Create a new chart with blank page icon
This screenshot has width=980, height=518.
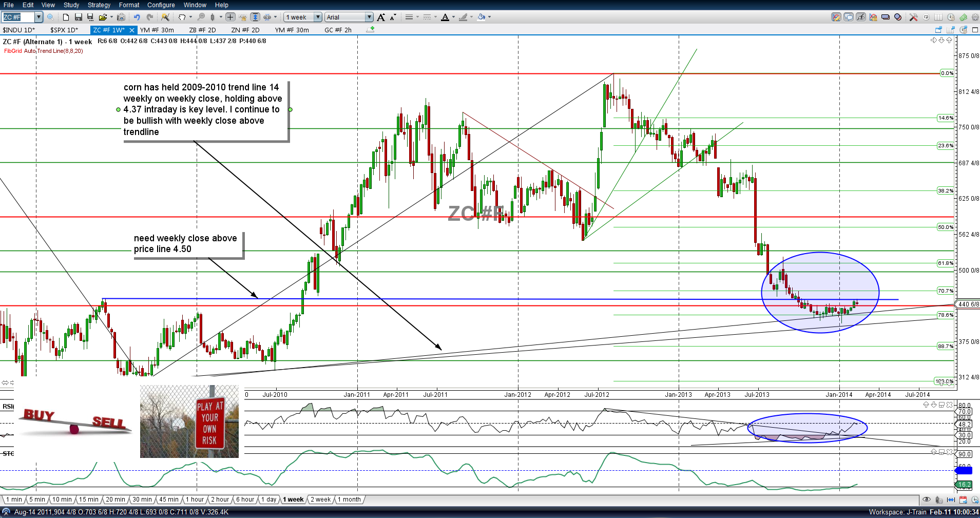click(66, 17)
